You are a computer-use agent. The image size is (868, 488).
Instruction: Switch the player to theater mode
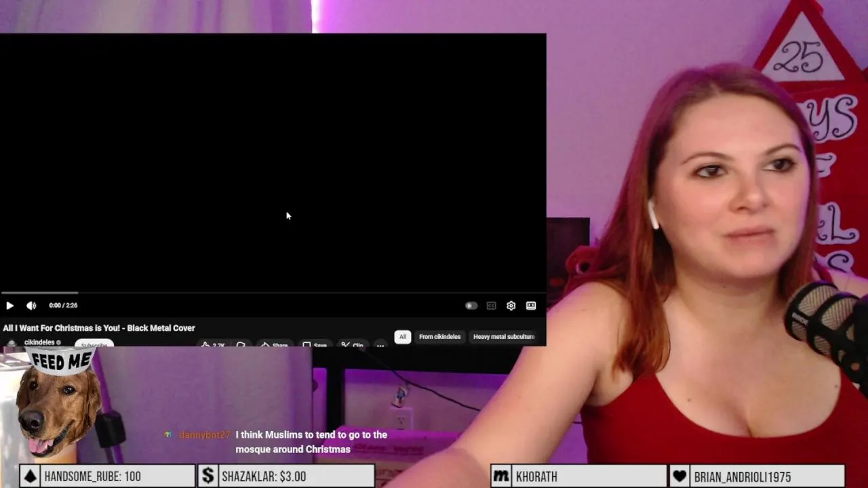pyautogui.click(x=531, y=306)
